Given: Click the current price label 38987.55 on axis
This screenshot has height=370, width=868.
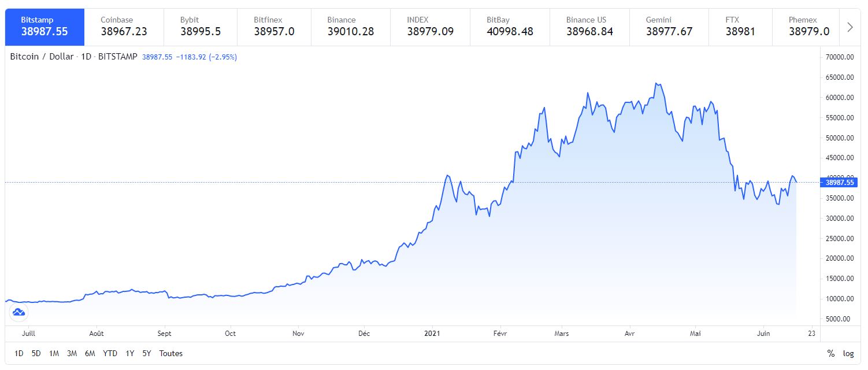Looking at the screenshot, I should (840, 183).
